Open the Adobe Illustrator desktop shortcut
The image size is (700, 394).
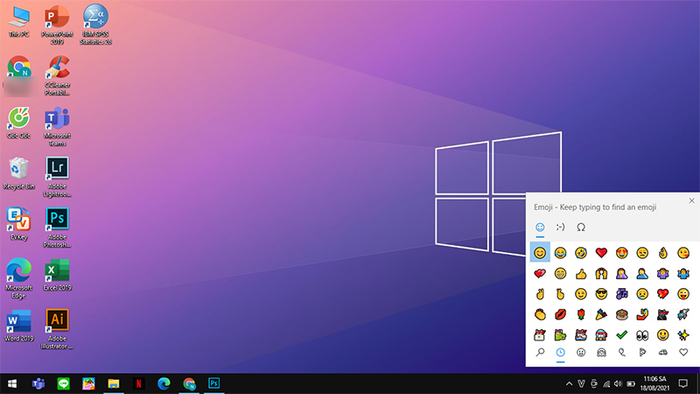tap(57, 329)
